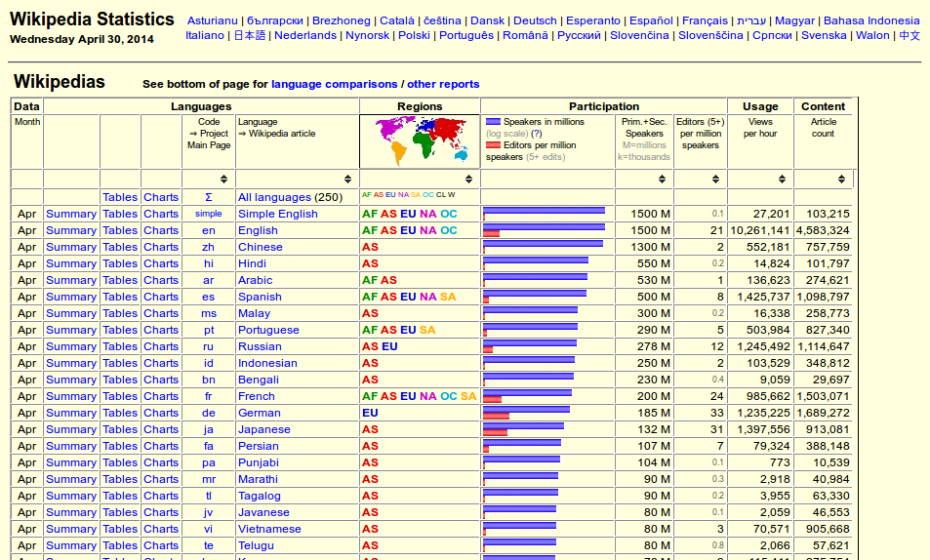930x560 pixels.
Task: Switch to Русский language version
Action: click(x=579, y=35)
